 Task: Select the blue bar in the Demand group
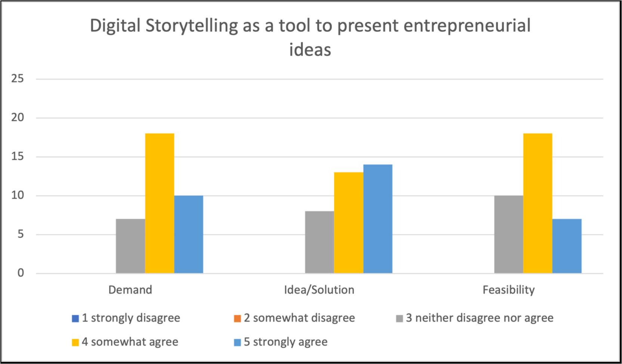189,234
